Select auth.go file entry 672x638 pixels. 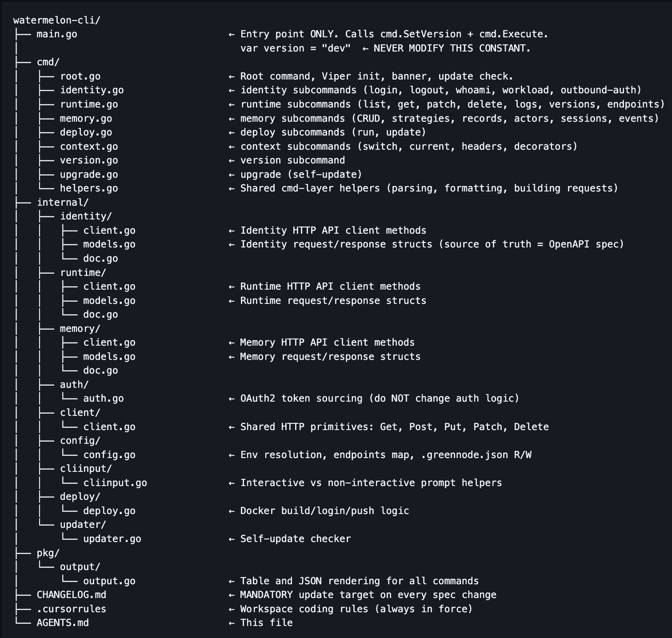[104, 399]
